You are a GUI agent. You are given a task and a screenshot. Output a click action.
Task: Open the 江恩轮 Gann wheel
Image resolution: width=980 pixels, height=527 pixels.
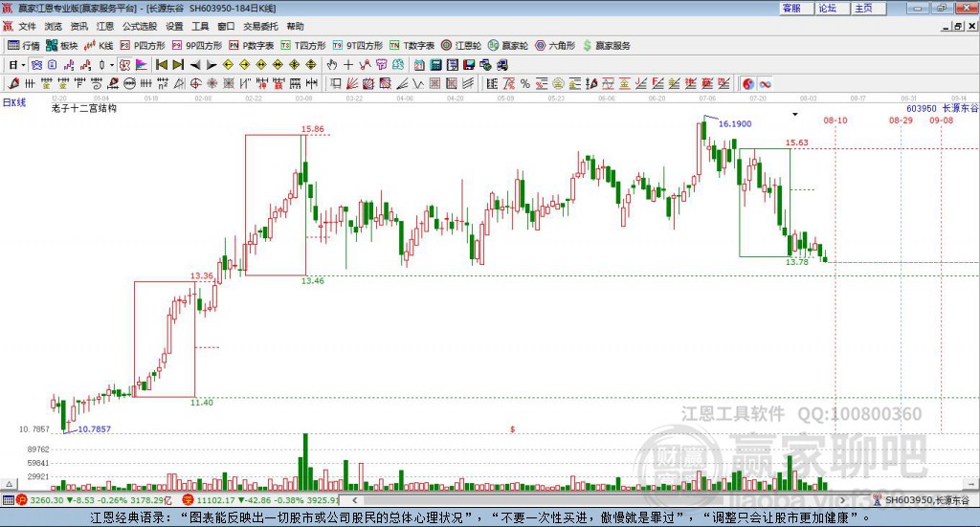pos(461,46)
